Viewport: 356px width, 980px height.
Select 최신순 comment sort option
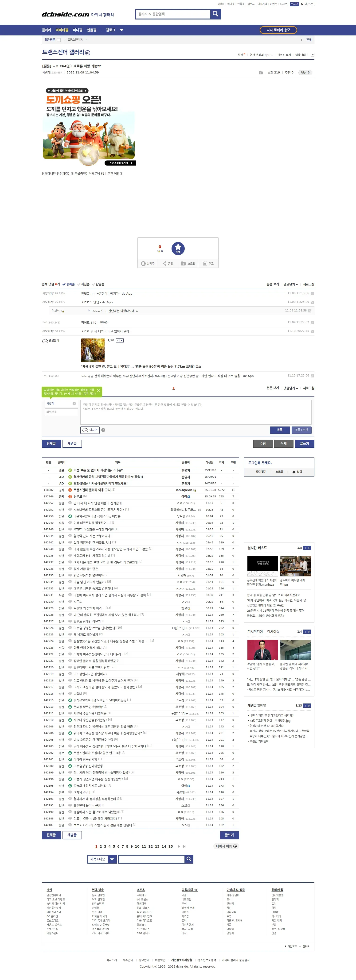(83, 284)
